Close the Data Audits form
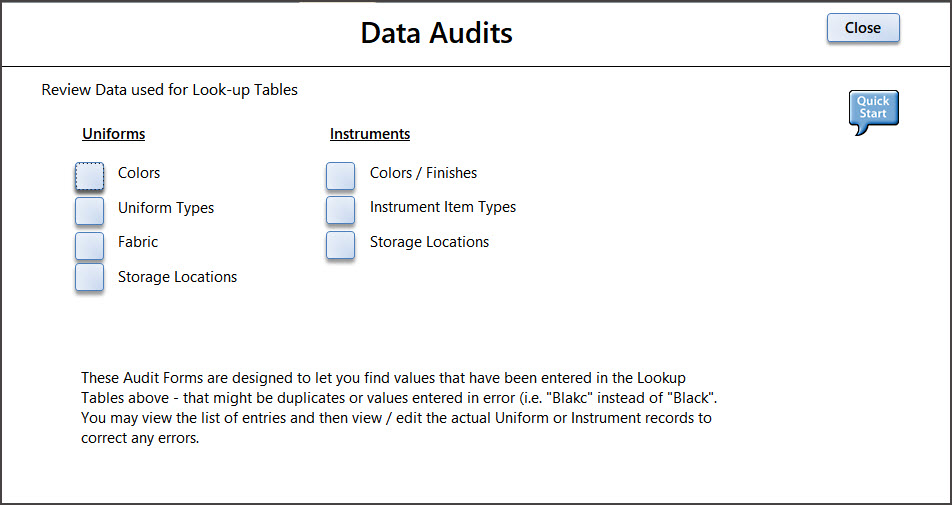Viewport: 952px width, 505px height. tap(863, 28)
